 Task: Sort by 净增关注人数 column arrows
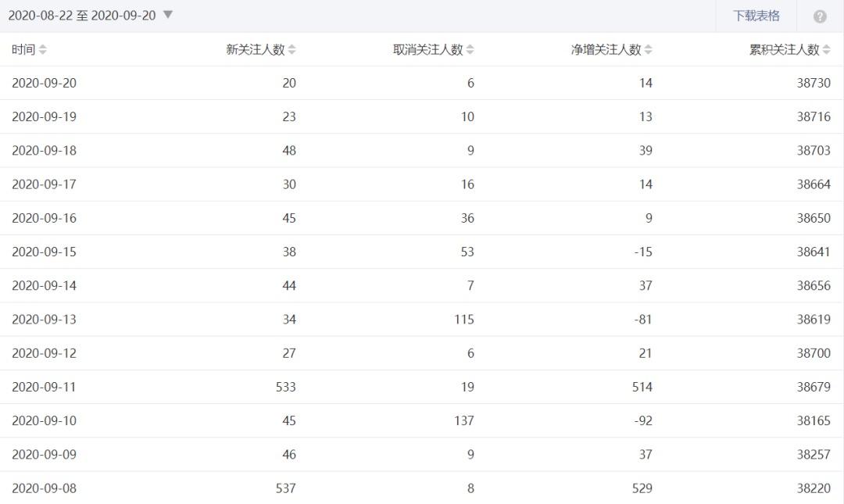648,50
